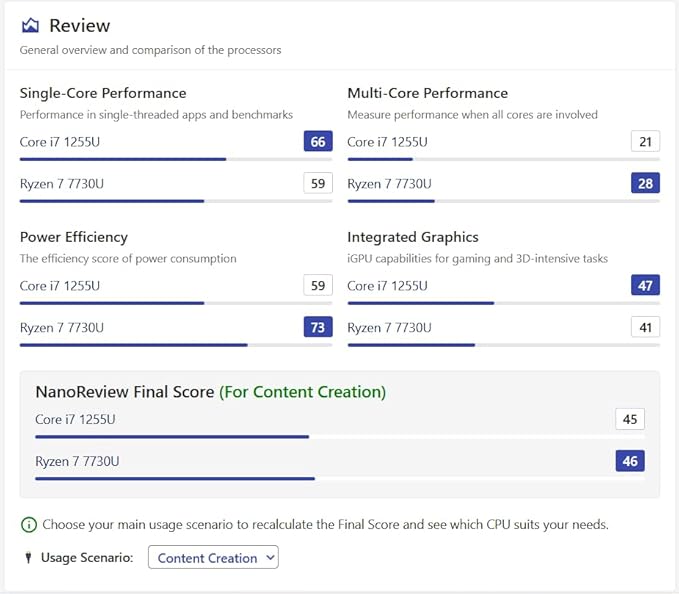Click the integrated graphics score 47 badge
This screenshot has width=679, height=594.
click(645, 285)
